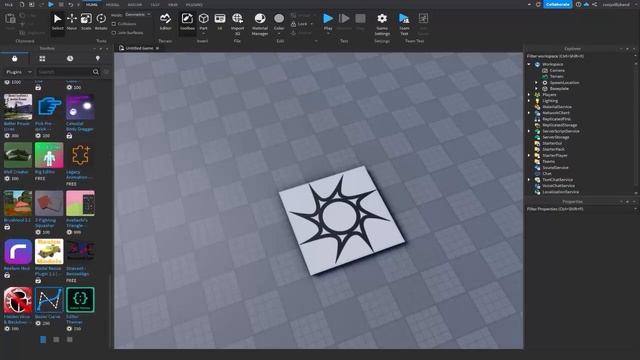Screen dimensions: 640x360
Task: Open Toolbox Recent clock tab
Action: tap(70, 58)
